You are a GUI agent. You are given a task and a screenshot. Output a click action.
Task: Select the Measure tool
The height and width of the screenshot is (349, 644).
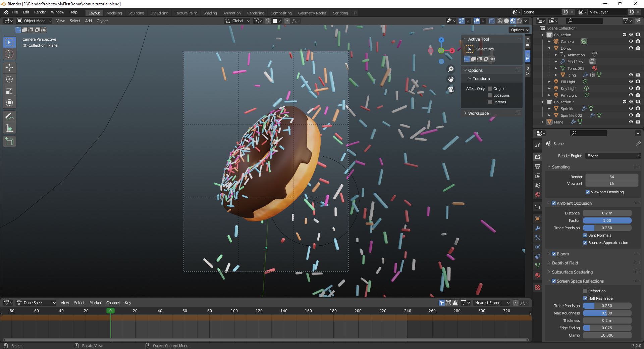click(9, 128)
